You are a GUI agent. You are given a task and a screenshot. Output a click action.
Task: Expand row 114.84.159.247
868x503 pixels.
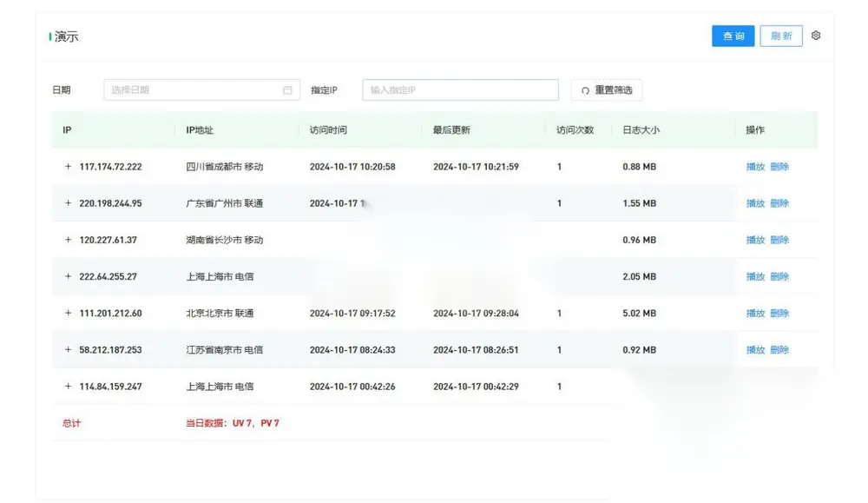(x=68, y=386)
